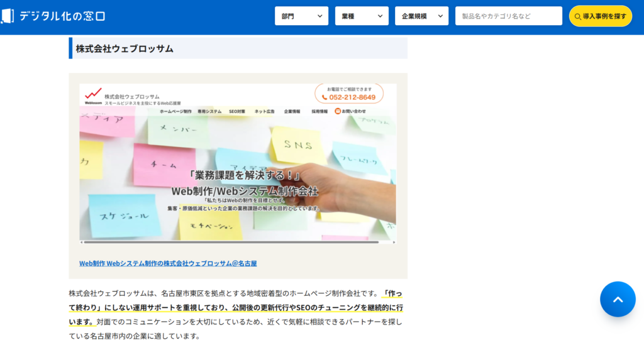Click the 導入事例を探す button
This screenshot has height=343, width=644.
pyautogui.click(x=601, y=16)
